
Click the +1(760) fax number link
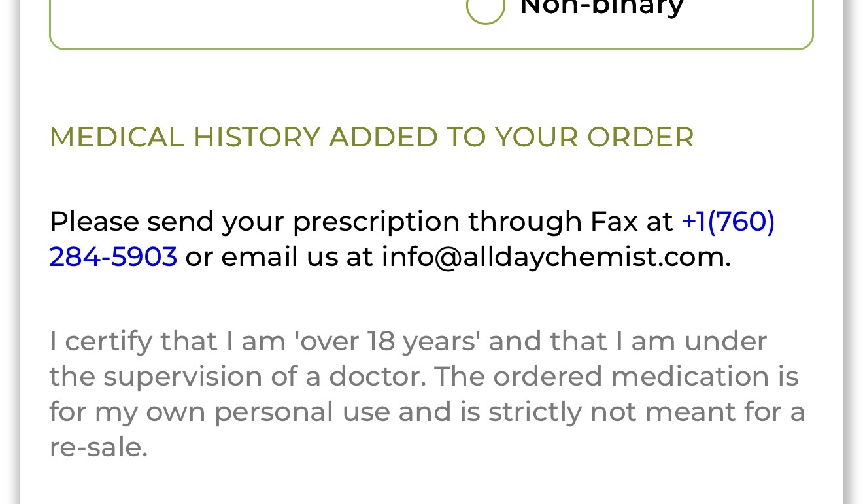[728, 222]
